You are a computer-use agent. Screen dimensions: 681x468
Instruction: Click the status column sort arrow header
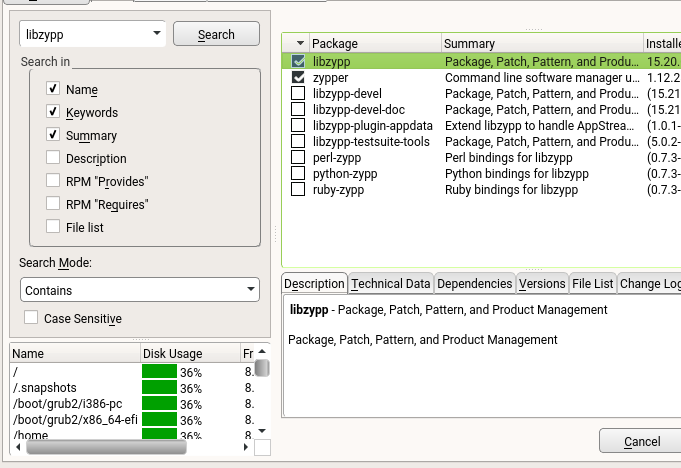(300, 43)
